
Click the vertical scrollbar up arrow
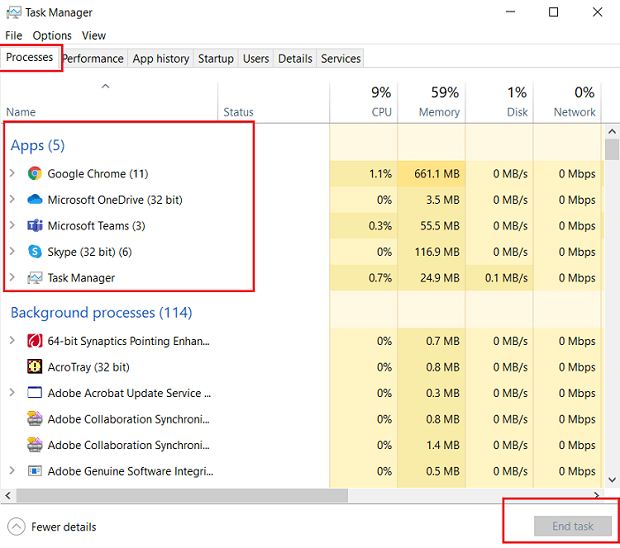point(612,131)
